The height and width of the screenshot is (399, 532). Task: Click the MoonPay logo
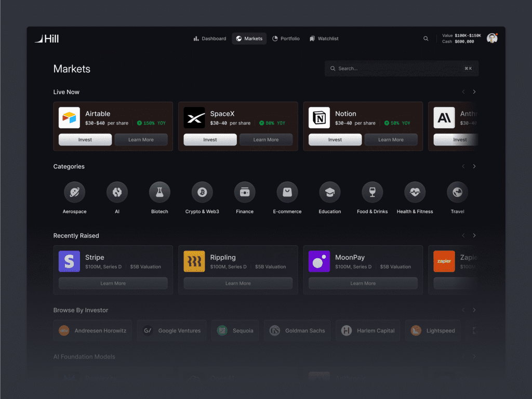320,261
